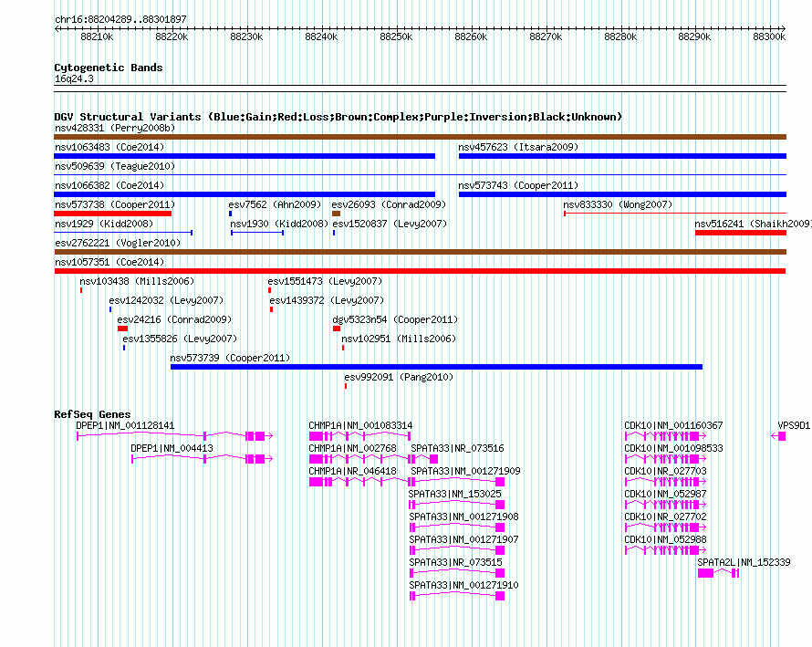Click CDK10|NM_001160367 gene label
The image size is (812, 647).
click(673, 425)
